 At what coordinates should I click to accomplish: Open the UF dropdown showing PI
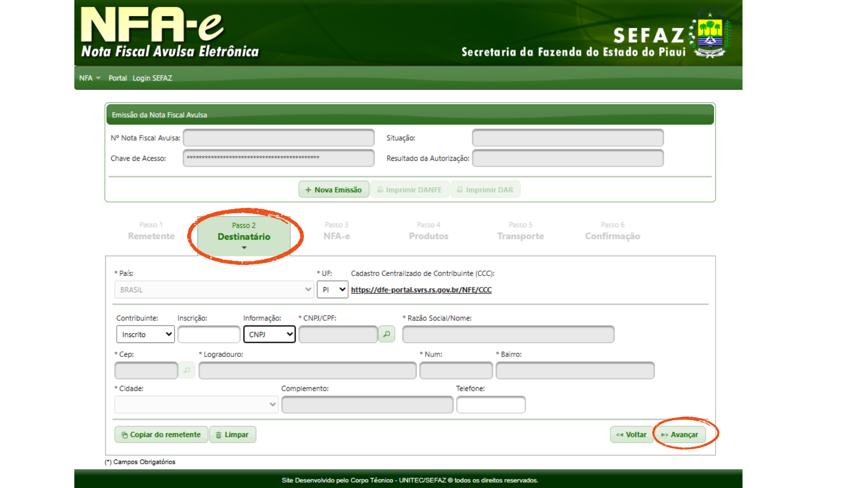click(332, 290)
